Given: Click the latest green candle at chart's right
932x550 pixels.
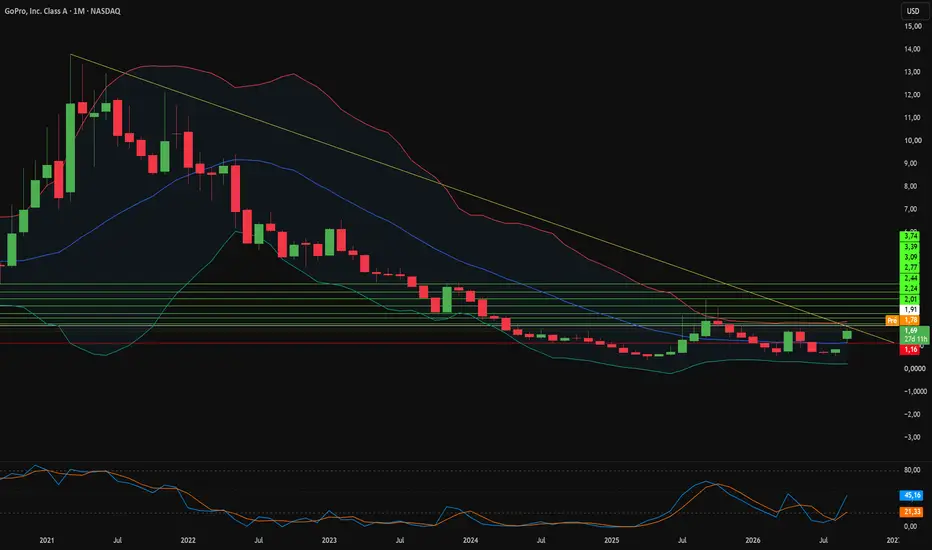Looking at the screenshot, I should click(847, 335).
